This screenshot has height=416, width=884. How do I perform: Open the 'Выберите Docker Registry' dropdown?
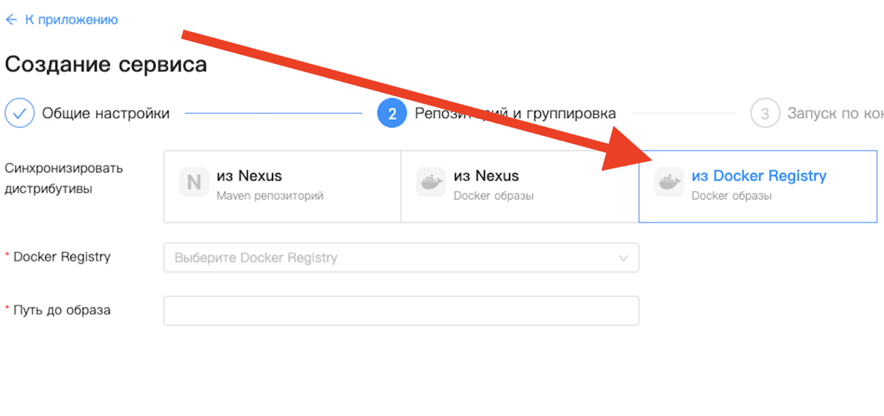390,258
